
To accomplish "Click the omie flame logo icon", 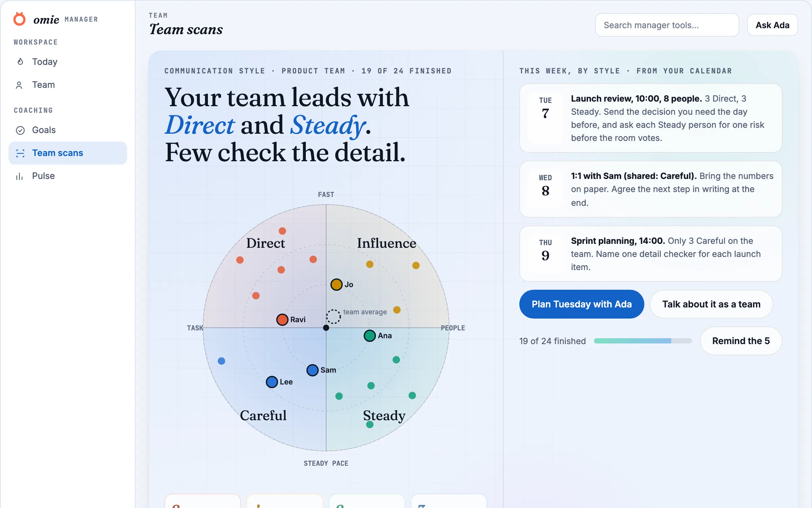I will [x=19, y=19].
